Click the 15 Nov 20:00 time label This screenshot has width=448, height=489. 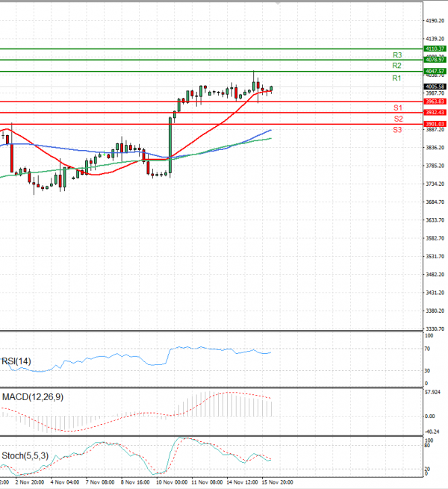[x=277, y=482]
